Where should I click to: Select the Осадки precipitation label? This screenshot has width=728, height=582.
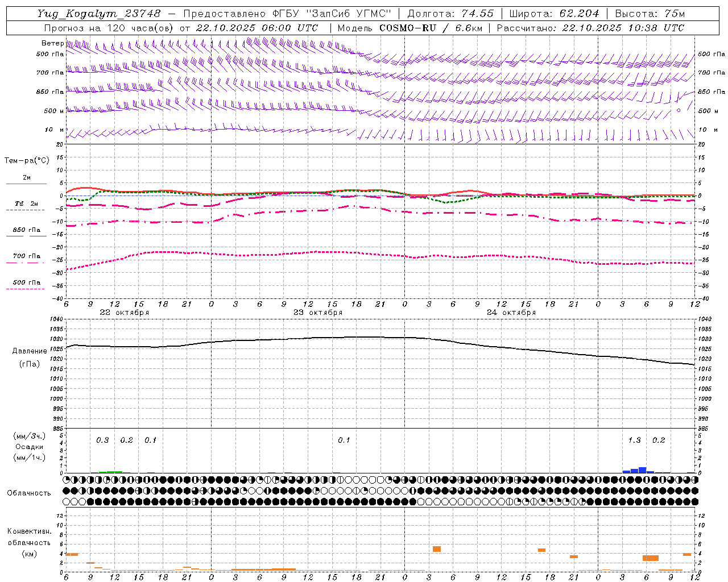(30, 447)
